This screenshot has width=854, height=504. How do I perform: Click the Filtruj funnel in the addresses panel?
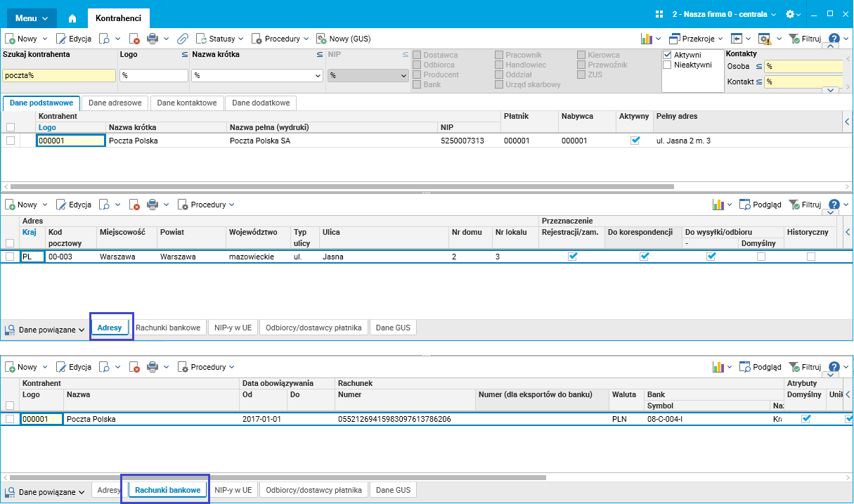(794, 205)
